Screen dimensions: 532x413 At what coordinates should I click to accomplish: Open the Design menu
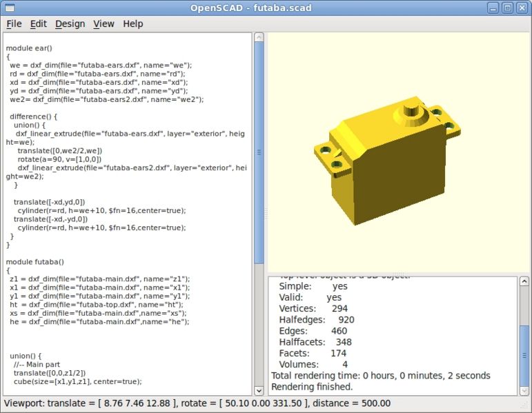(x=70, y=23)
